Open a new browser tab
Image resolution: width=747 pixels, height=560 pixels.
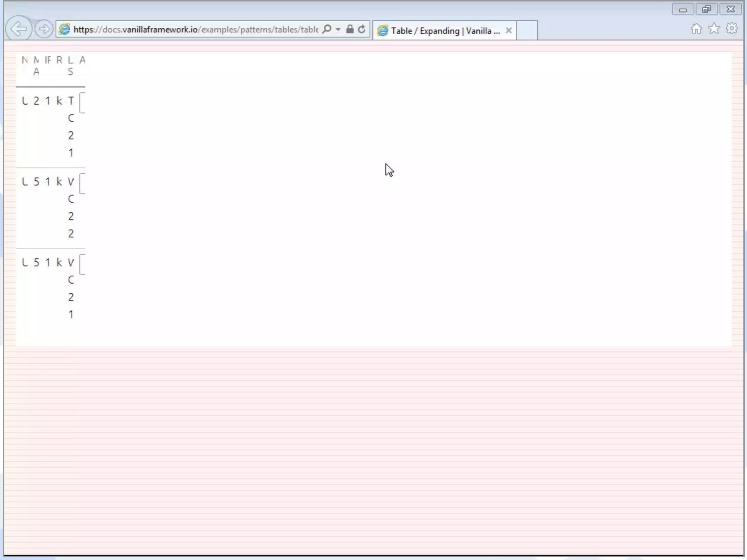[528, 30]
